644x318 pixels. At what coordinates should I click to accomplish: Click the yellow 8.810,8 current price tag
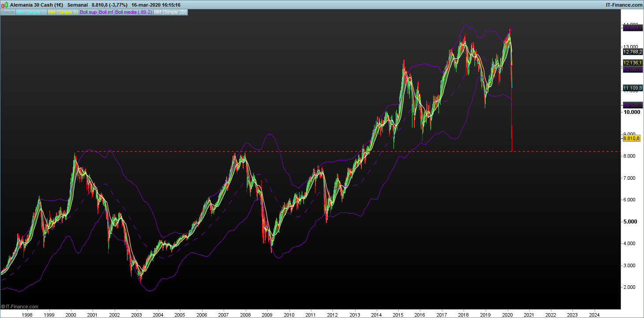tap(631, 138)
